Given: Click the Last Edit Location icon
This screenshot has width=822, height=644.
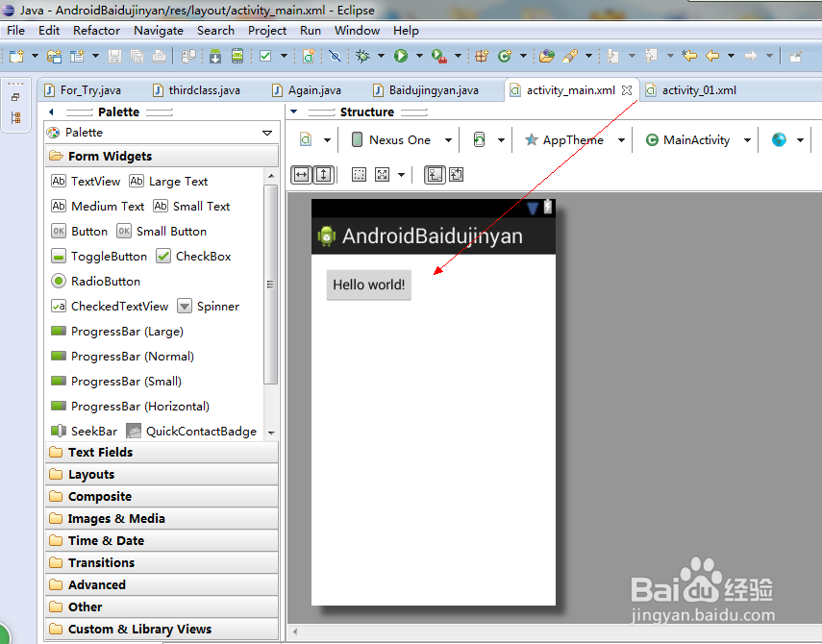Looking at the screenshot, I should tap(689, 56).
